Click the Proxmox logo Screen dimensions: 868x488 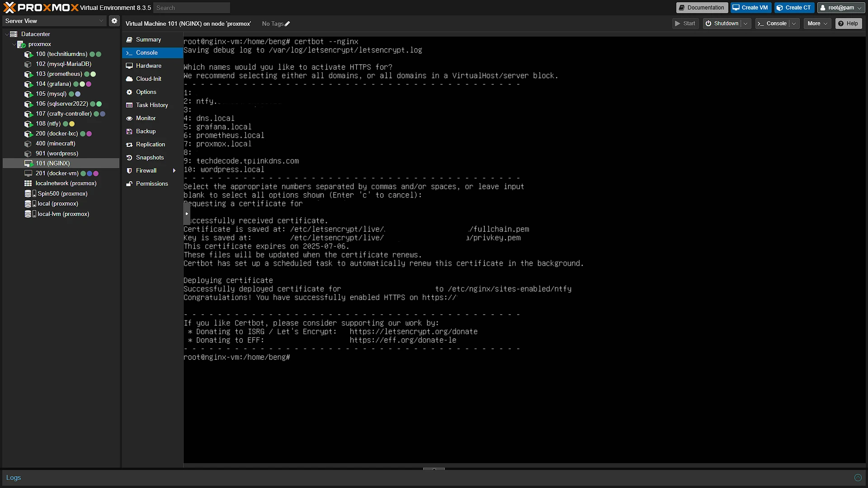41,7
